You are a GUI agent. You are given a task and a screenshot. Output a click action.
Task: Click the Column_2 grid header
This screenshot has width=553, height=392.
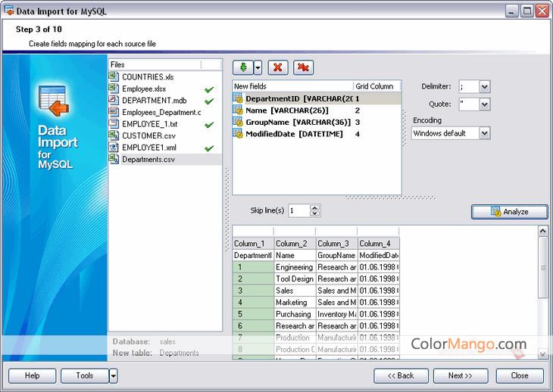tap(295, 244)
